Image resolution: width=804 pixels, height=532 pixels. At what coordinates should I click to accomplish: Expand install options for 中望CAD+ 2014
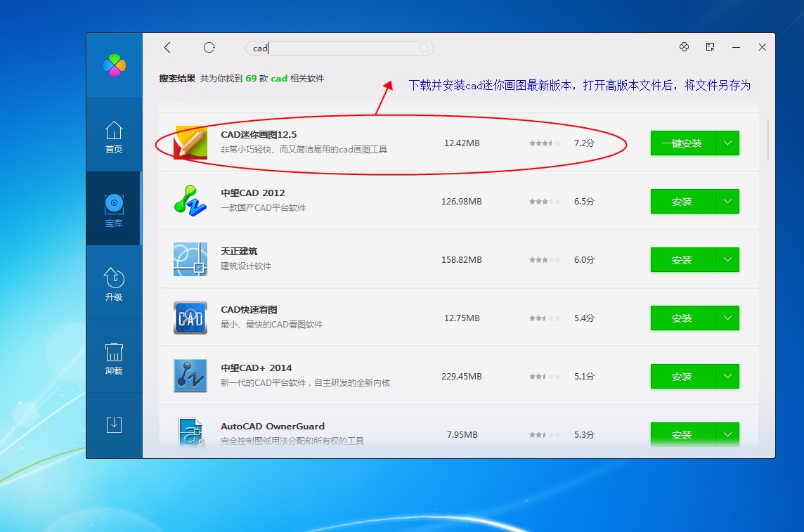727,377
